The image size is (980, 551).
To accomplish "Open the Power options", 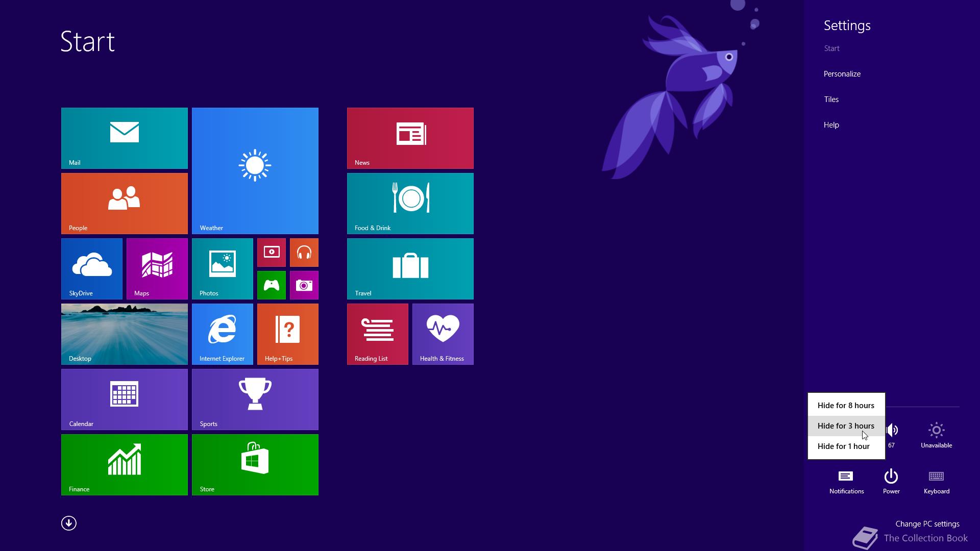I will pos(891,482).
